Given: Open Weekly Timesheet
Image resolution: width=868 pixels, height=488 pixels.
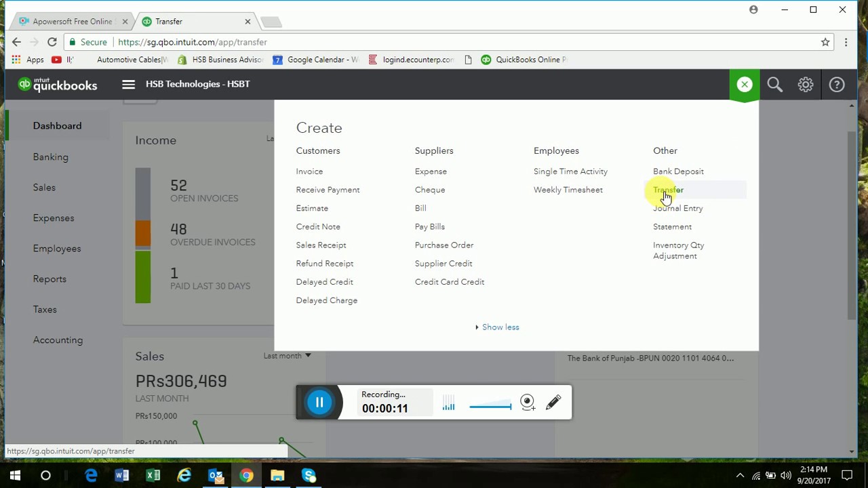Looking at the screenshot, I should (568, 190).
